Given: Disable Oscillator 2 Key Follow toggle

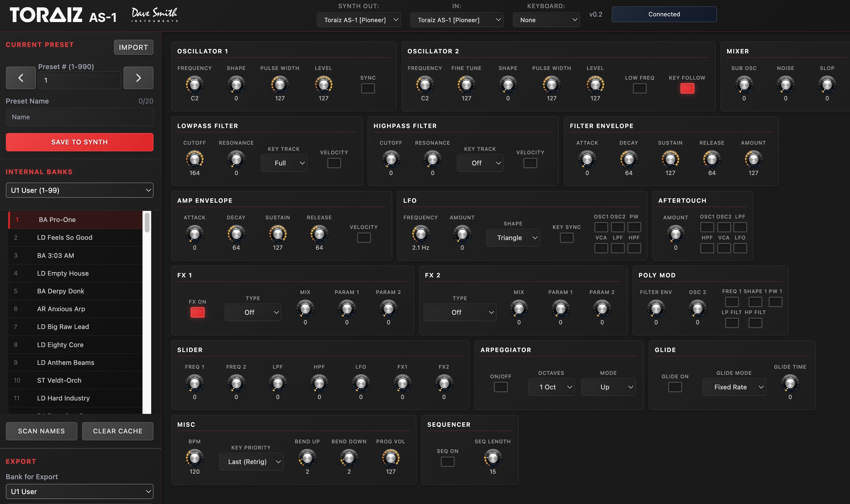Looking at the screenshot, I should pos(687,89).
